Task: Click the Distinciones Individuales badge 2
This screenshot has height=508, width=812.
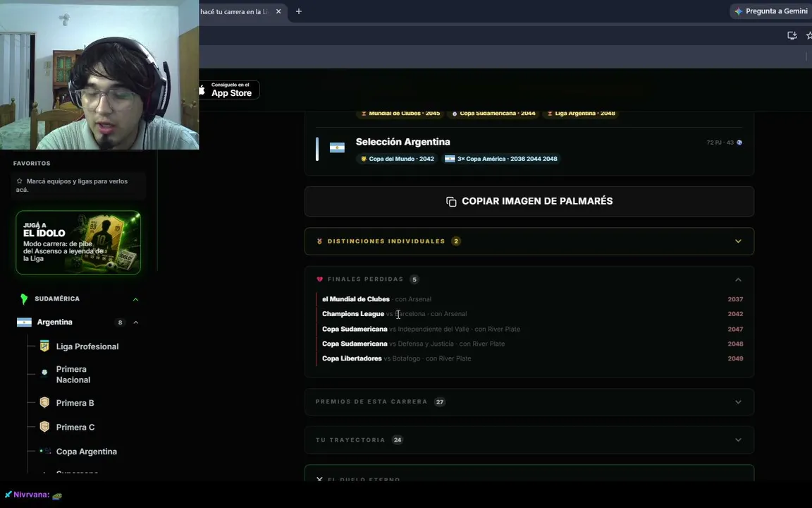Action: click(x=456, y=241)
